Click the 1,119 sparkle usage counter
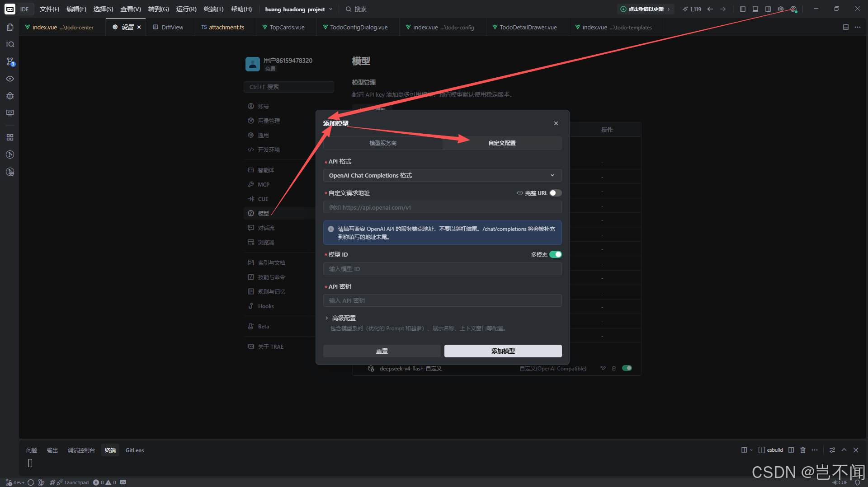 [x=692, y=9]
